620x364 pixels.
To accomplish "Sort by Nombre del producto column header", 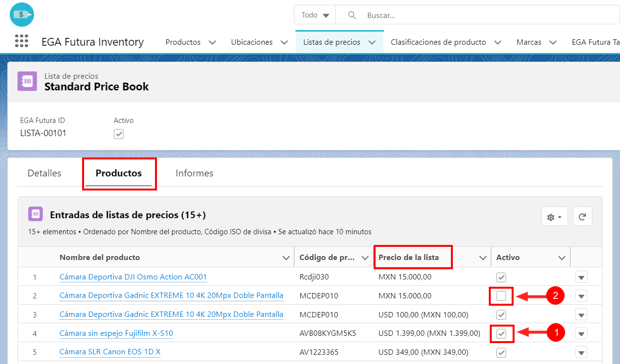I will point(100,258).
